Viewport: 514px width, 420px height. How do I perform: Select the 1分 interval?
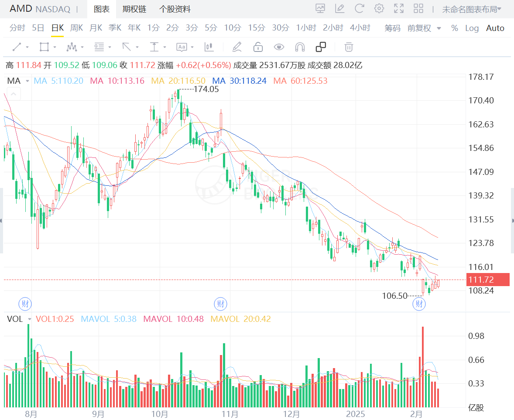coord(153,28)
